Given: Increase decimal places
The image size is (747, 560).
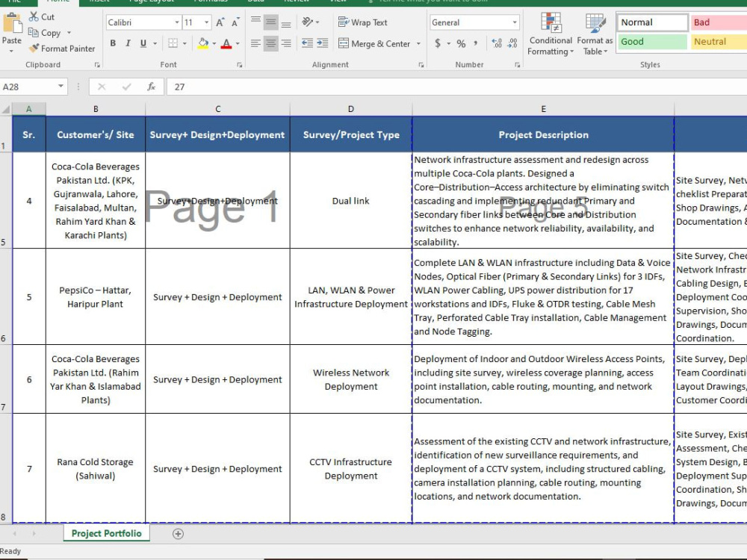Looking at the screenshot, I should 497,43.
